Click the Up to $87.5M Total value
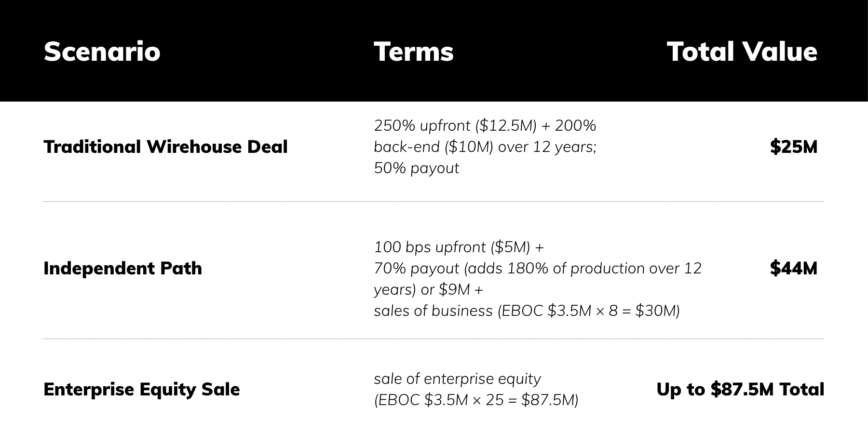The image size is (868, 434). point(740,389)
